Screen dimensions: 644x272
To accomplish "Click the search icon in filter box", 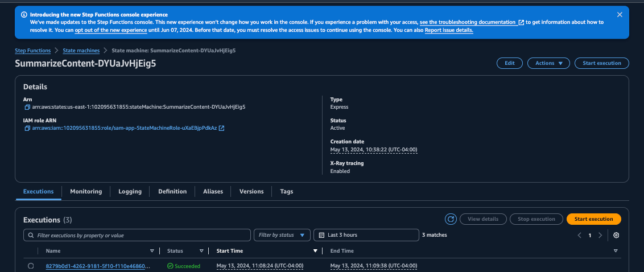I will (x=31, y=236).
